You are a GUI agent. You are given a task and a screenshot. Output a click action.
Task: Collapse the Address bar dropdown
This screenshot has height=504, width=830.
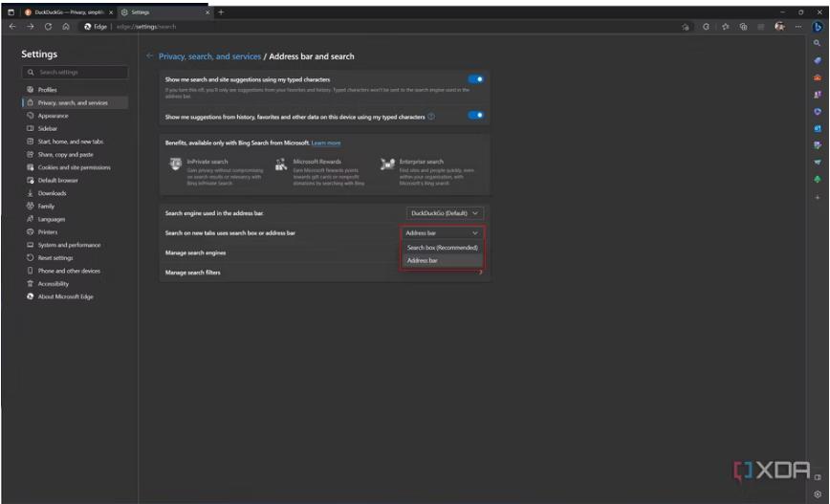442,233
